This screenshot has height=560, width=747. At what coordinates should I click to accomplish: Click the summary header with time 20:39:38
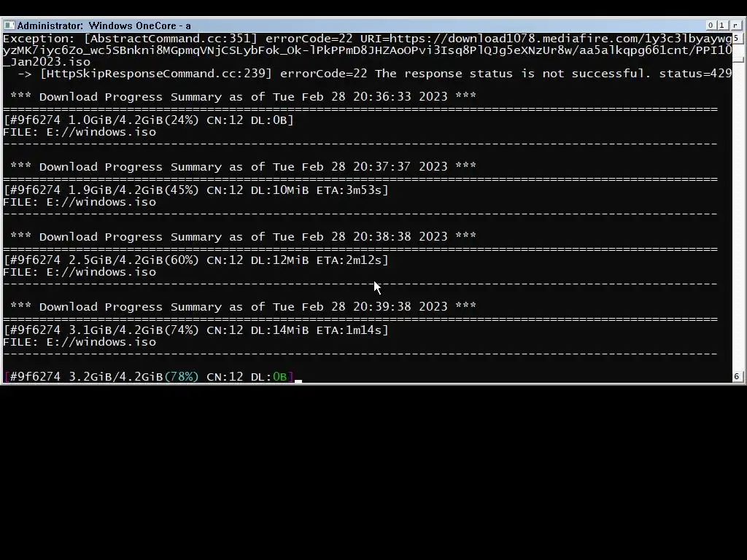click(243, 307)
